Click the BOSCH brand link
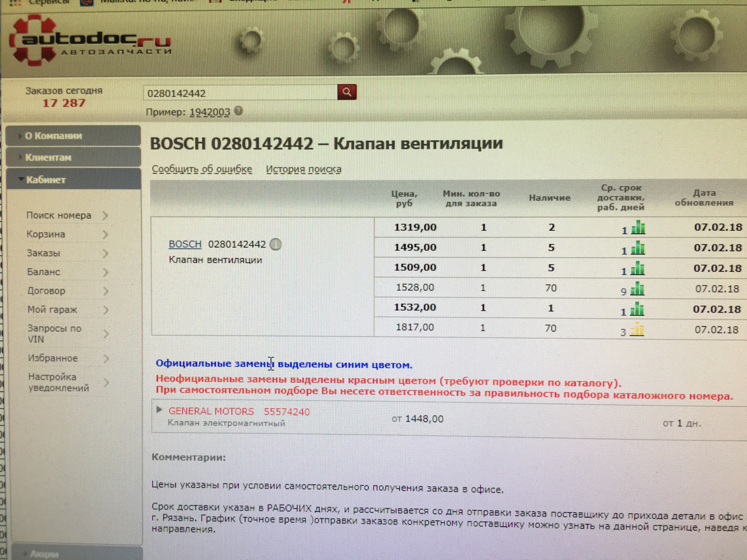This screenshot has height=560, width=747. [x=185, y=244]
